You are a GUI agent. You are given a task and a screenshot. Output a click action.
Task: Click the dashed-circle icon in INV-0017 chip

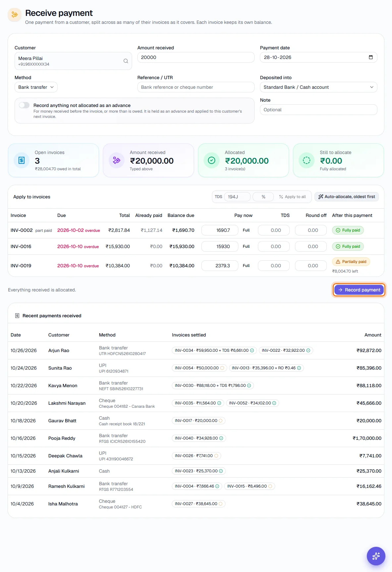click(221, 421)
